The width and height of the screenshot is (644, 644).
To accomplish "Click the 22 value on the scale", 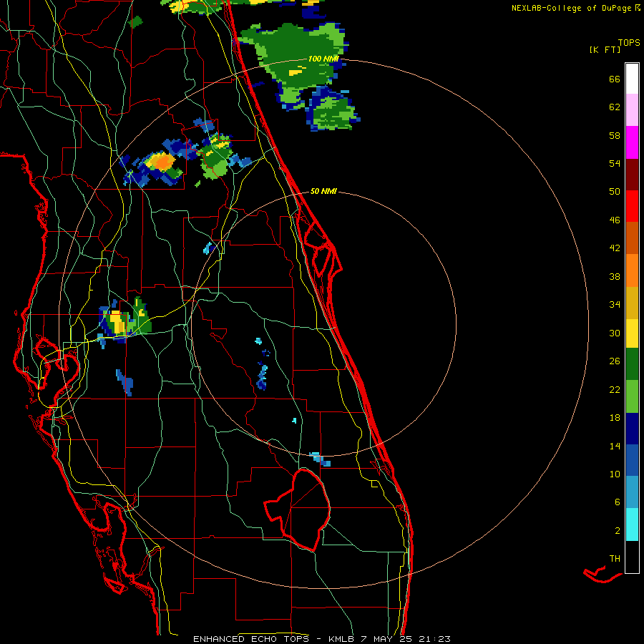I will (x=615, y=389).
